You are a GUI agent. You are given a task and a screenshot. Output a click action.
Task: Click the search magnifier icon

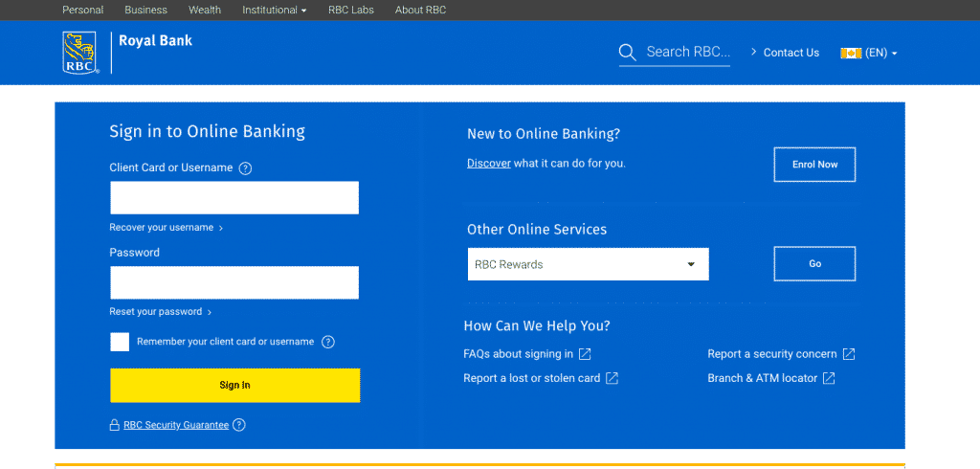(628, 53)
